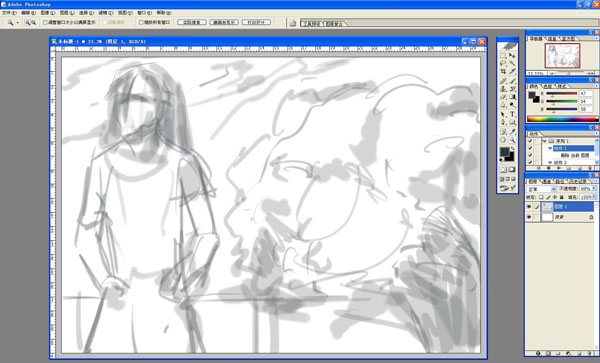The image size is (600, 363).
Task: Select the Eraser tool
Action: coord(503,97)
